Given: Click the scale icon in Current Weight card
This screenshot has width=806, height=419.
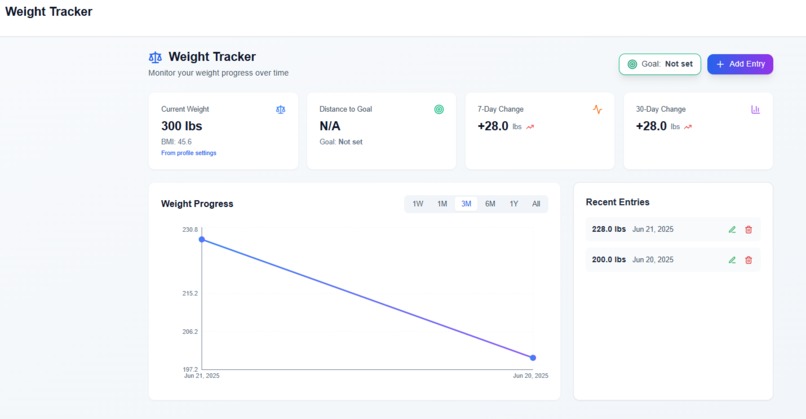Looking at the screenshot, I should pos(281,110).
